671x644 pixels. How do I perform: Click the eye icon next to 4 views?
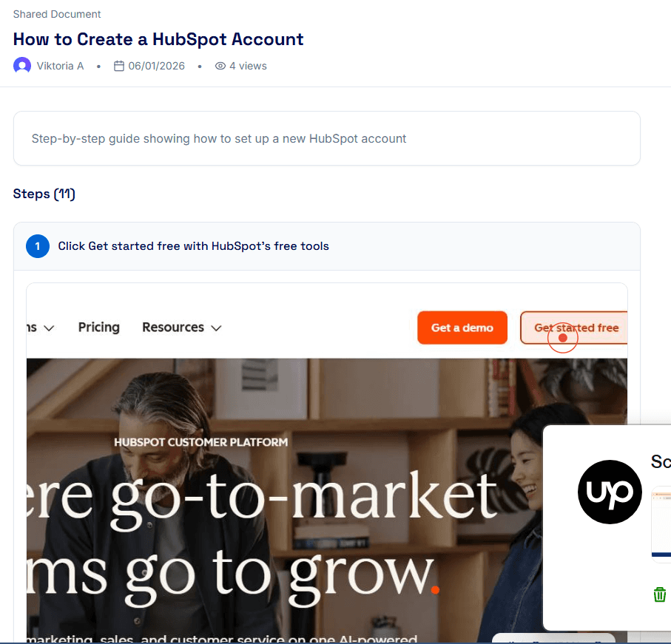[220, 66]
